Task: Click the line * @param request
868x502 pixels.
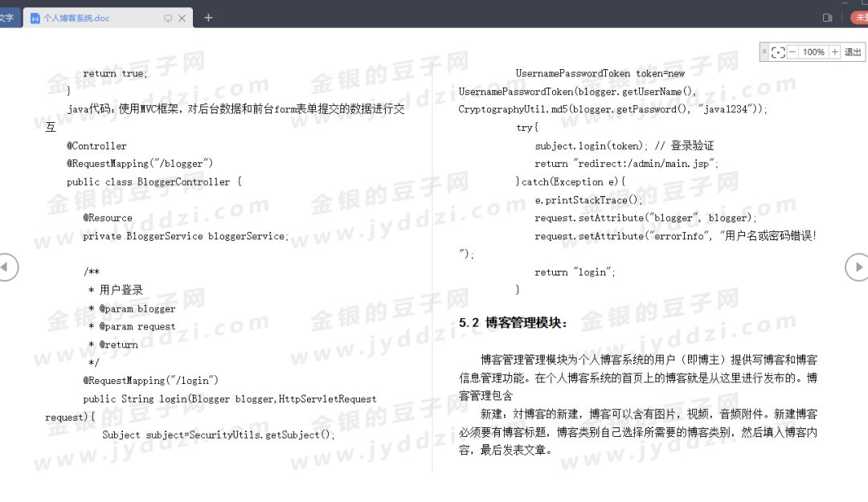Action: 132,327
